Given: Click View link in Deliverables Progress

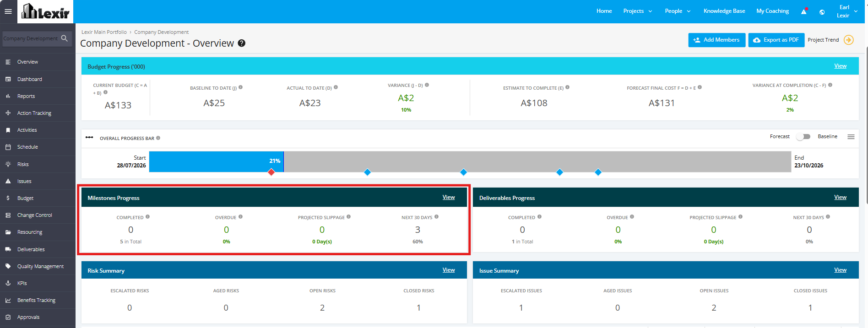Looking at the screenshot, I should point(840,197).
